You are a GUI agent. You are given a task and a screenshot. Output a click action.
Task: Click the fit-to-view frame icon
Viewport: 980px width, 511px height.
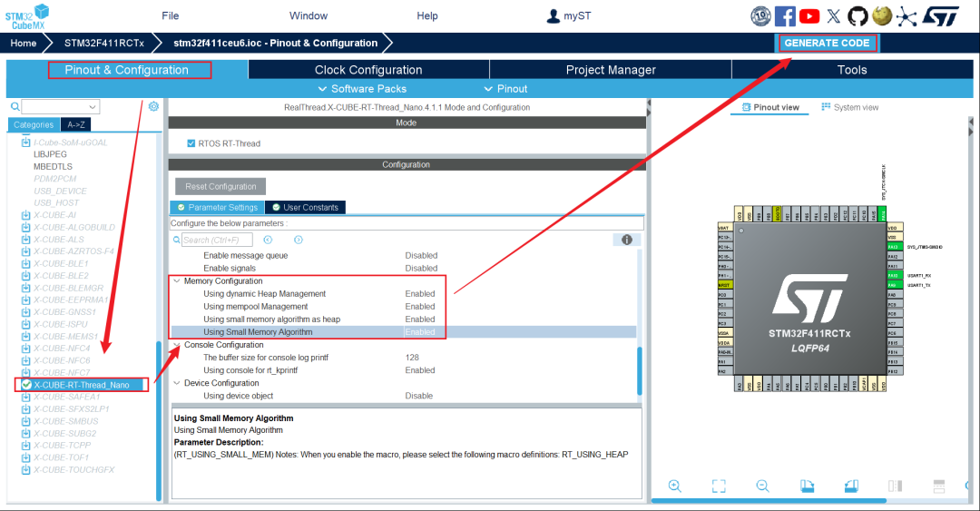[719, 486]
